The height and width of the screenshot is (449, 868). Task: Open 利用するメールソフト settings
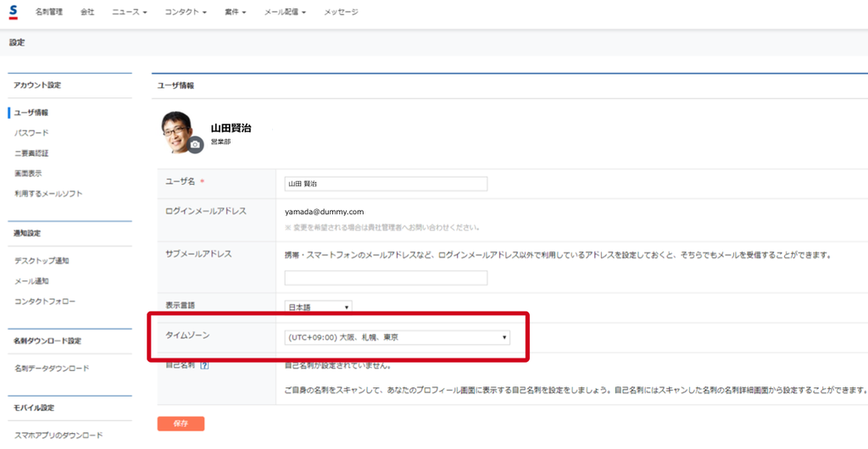48,194
